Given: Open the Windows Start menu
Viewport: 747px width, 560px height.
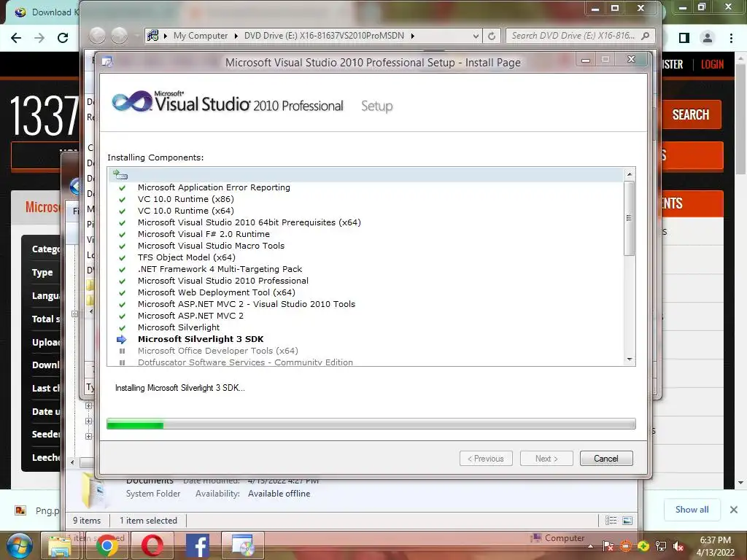Looking at the screenshot, I should [19, 545].
